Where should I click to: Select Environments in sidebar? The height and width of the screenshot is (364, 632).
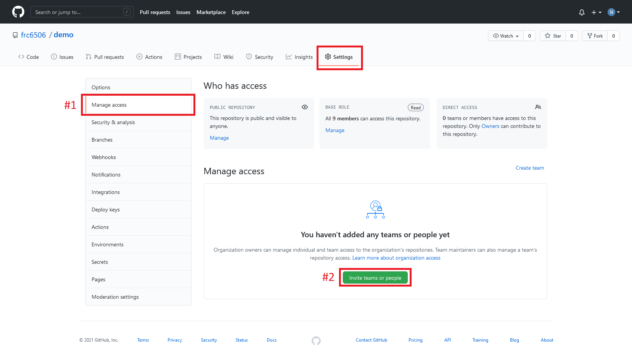pos(138,244)
